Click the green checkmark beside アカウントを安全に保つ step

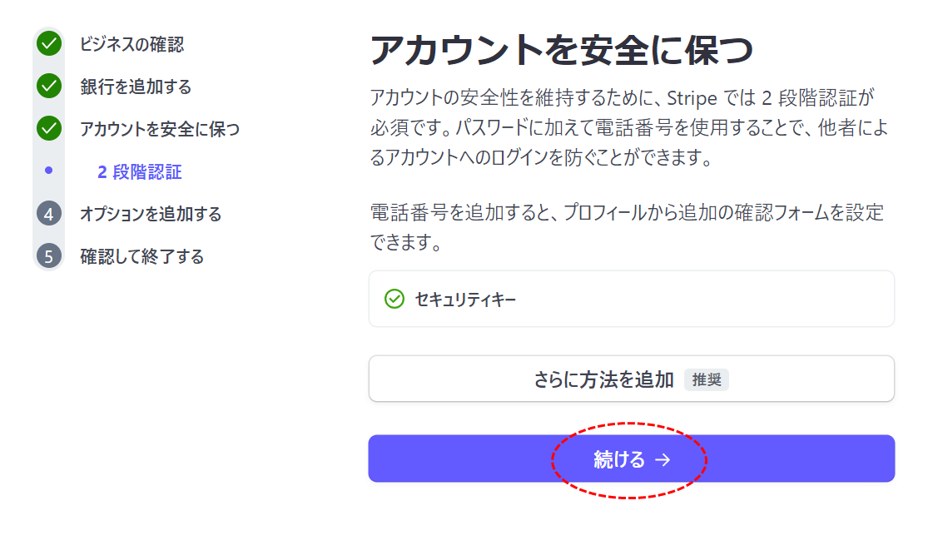[x=49, y=128]
